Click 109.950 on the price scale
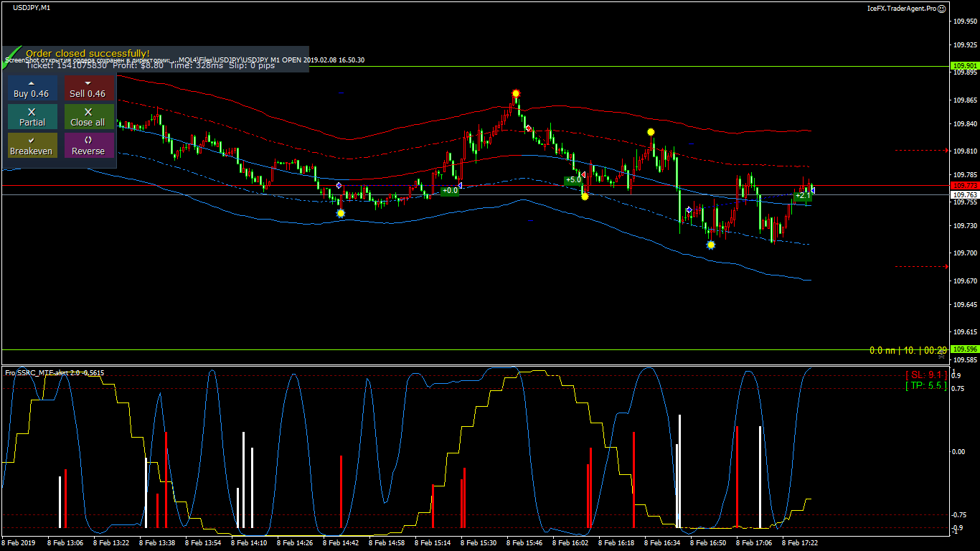The height and width of the screenshot is (551, 980). click(965, 21)
